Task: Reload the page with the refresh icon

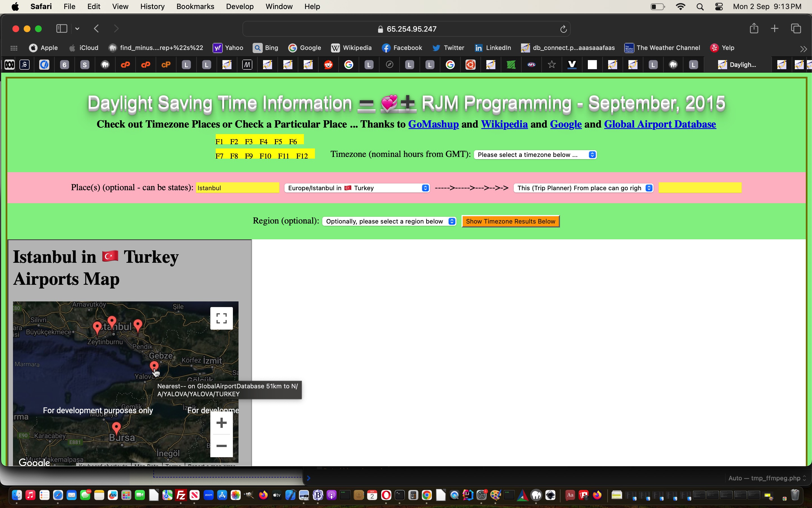Action: click(x=563, y=29)
